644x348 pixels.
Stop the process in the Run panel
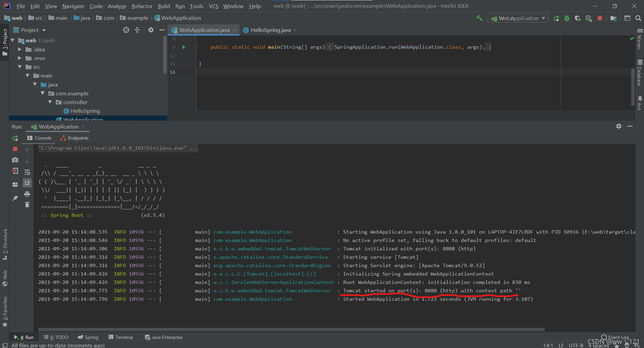[x=15, y=149]
